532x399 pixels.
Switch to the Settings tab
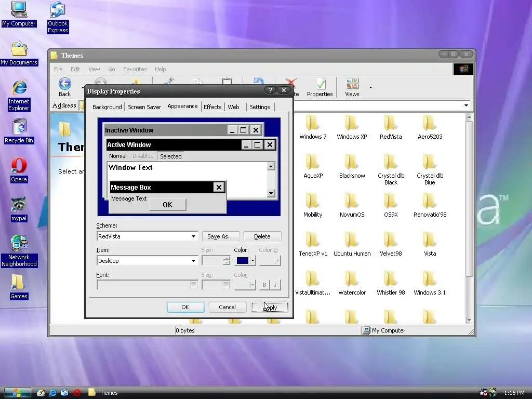tap(260, 107)
